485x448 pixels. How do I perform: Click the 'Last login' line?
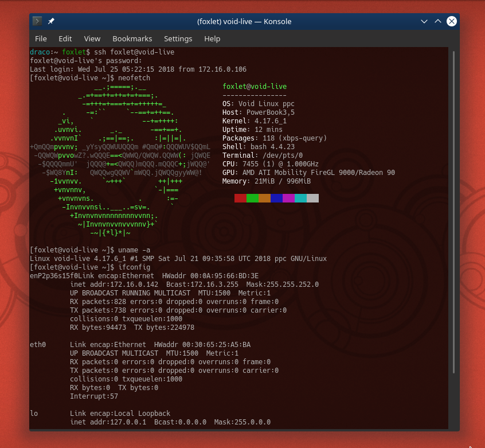(x=138, y=69)
